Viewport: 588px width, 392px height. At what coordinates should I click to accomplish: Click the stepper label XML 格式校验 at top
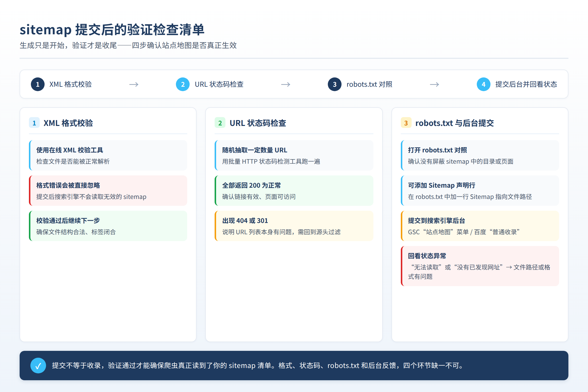click(71, 84)
